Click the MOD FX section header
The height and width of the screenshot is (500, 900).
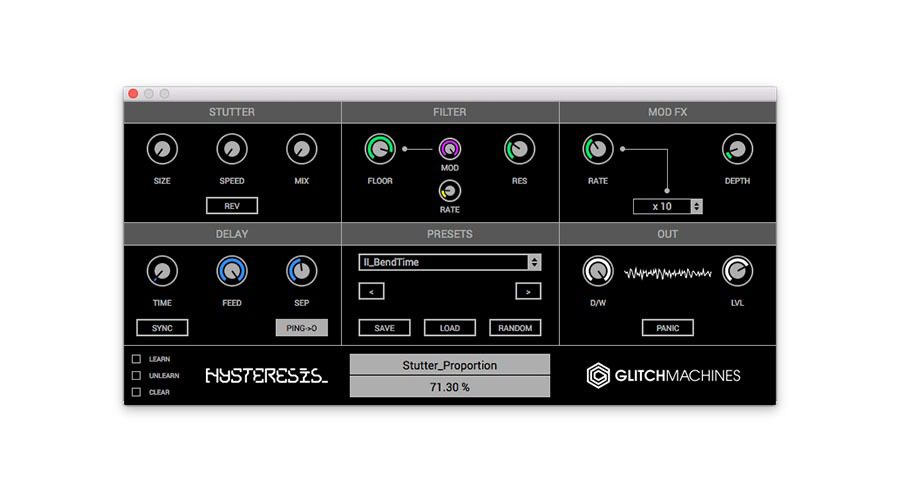tap(668, 112)
